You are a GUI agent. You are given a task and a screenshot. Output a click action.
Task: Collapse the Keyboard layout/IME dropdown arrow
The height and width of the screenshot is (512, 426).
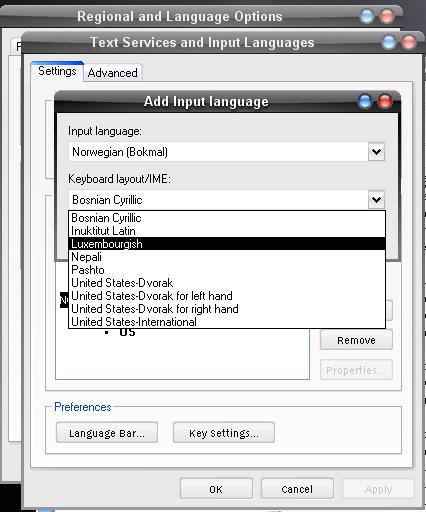(x=376, y=200)
